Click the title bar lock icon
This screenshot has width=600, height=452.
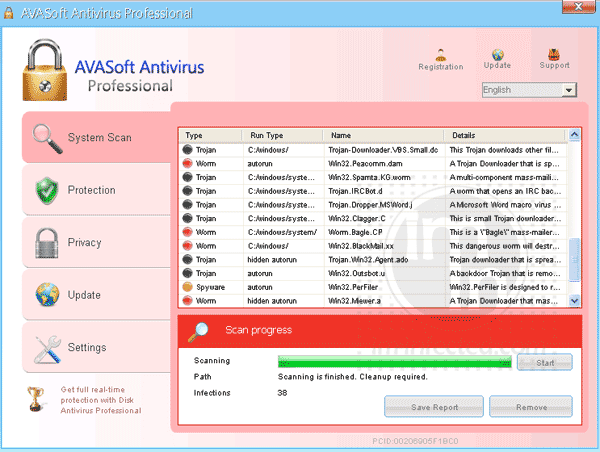tap(8, 13)
